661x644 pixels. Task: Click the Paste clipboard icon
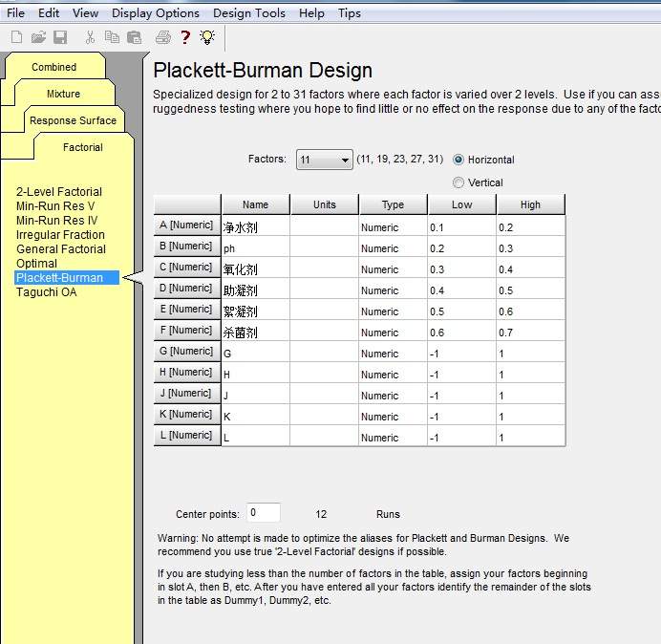(134, 37)
